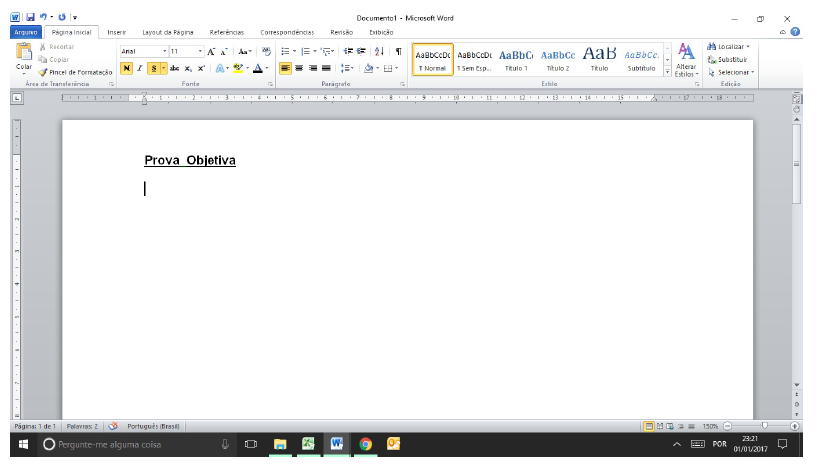818x469 pixels.
Task: Open Google Chrome from the taskbar
Action: (365, 444)
